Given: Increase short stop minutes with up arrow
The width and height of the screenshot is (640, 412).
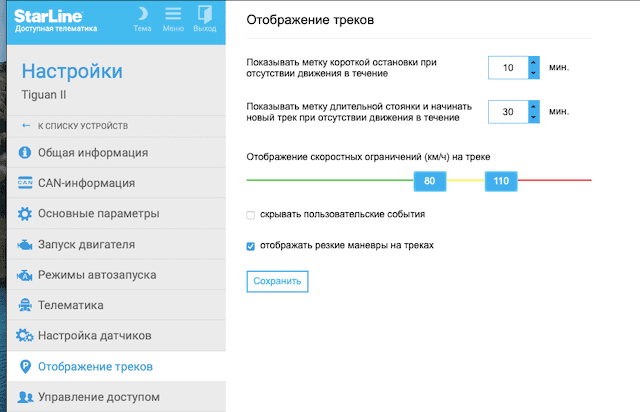Looking at the screenshot, I should coord(533,62).
